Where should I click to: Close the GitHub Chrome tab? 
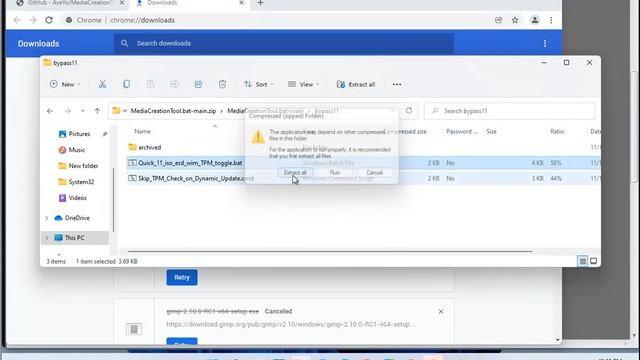(122, 3)
